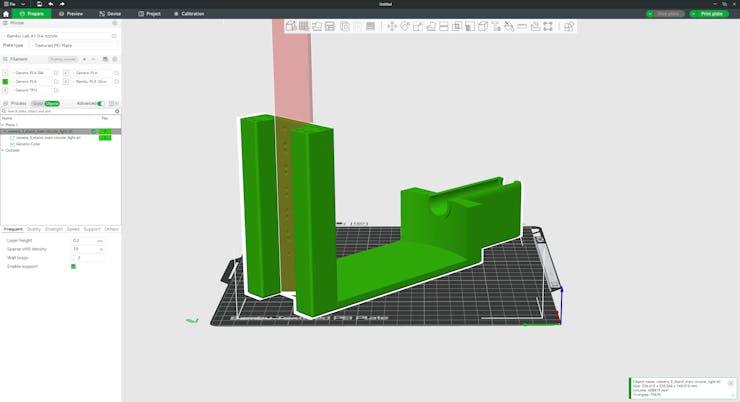Click the Save project disk icon

(39, 4)
